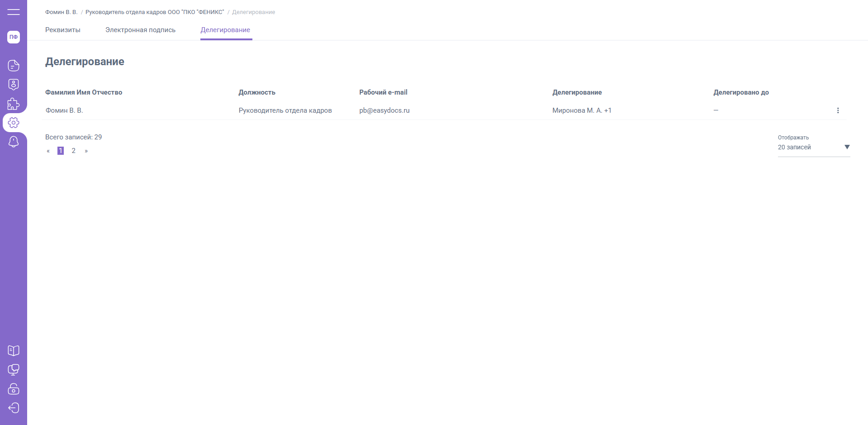This screenshot has height=425, width=868.
Task: Open the documents section in the sidebar
Action: pyautogui.click(x=14, y=66)
